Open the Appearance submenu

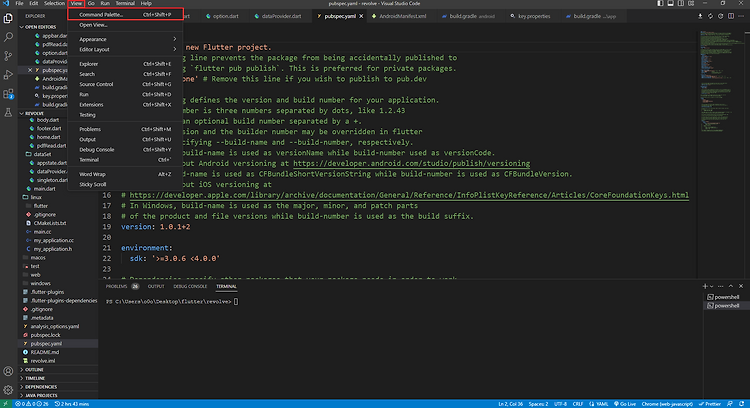tap(125, 39)
